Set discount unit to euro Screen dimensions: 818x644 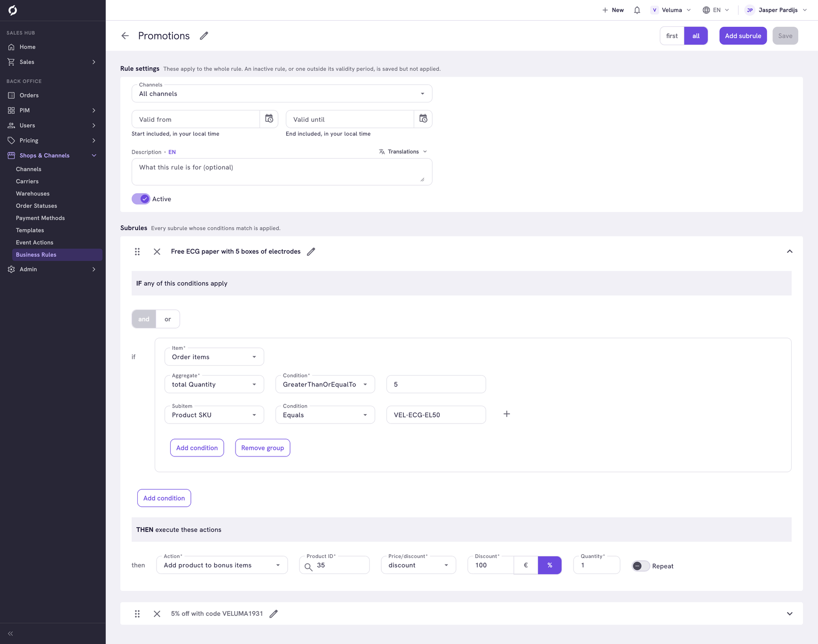[526, 565]
